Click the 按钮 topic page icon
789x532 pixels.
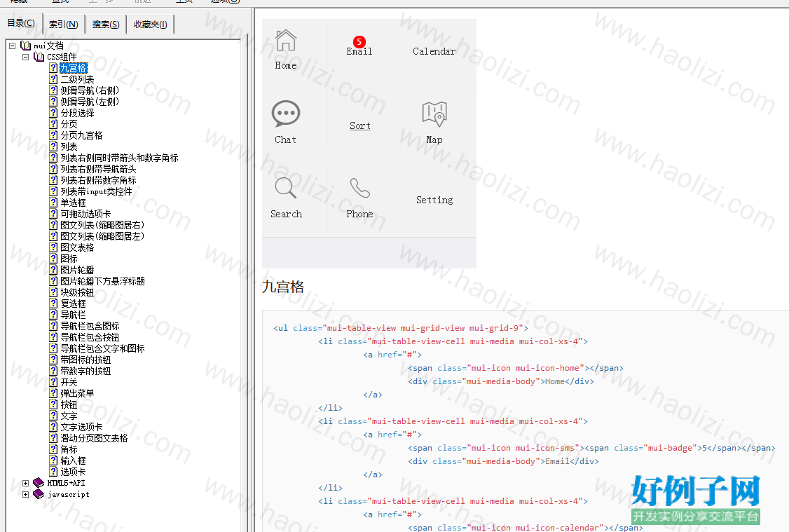(53, 404)
